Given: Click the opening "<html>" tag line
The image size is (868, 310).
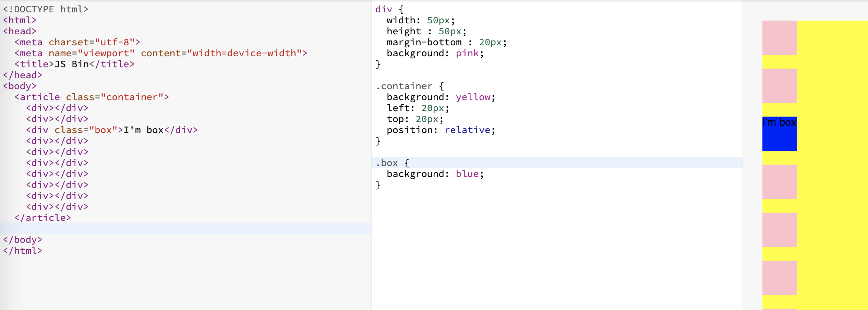Looking at the screenshot, I should coord(20,20).
